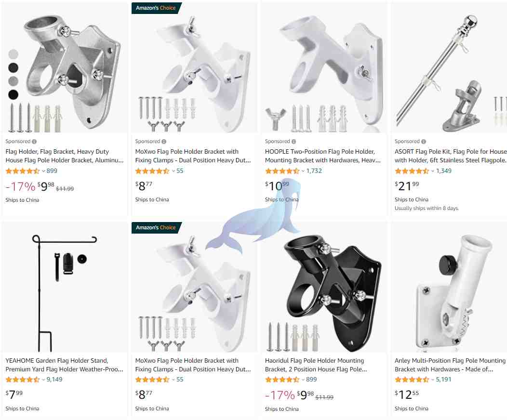Screen dimensions: 507x420
Task: Open the 5,191 reviews link for Anley bracket
Action: pyautogui.click(x=443, y=380)
